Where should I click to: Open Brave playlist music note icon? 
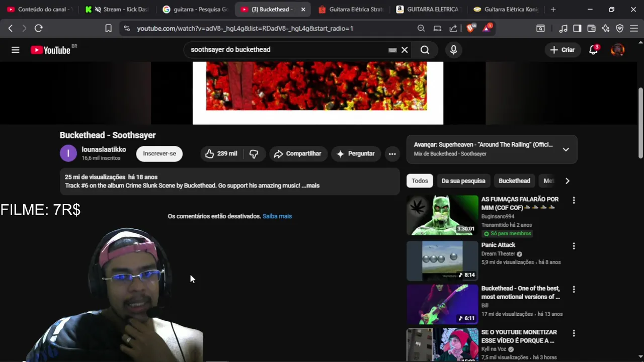[x=563, y=29]
